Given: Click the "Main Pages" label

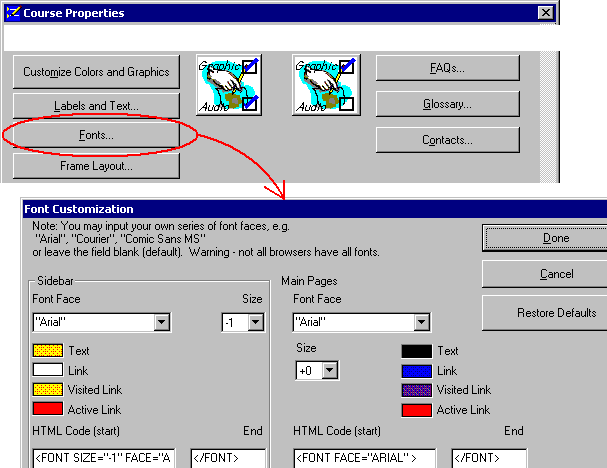Looking at the screenshot, I should click(309, 281).
